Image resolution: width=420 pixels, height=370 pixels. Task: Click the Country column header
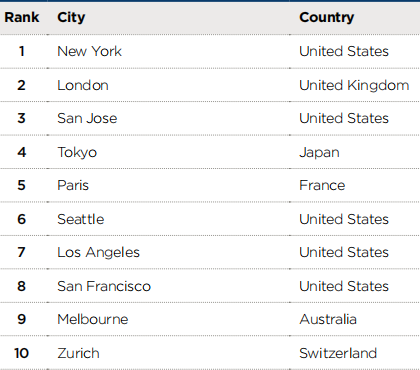(x=326, y=18)
